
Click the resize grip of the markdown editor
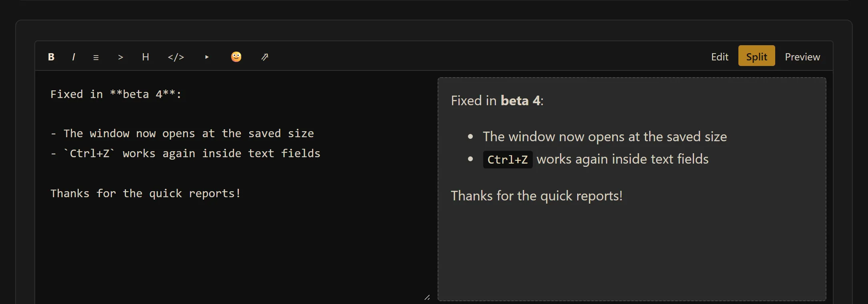427,297
